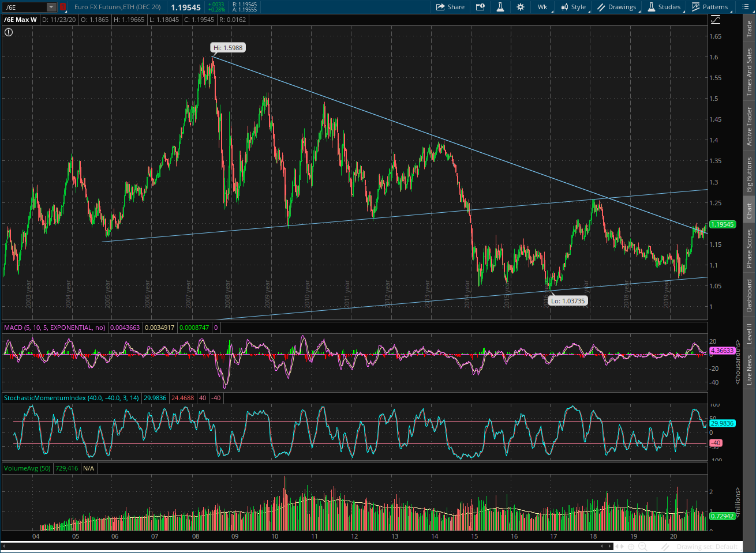
Task: Click the magnifier zoom icon at bottom
Action: tap(642, 547)
